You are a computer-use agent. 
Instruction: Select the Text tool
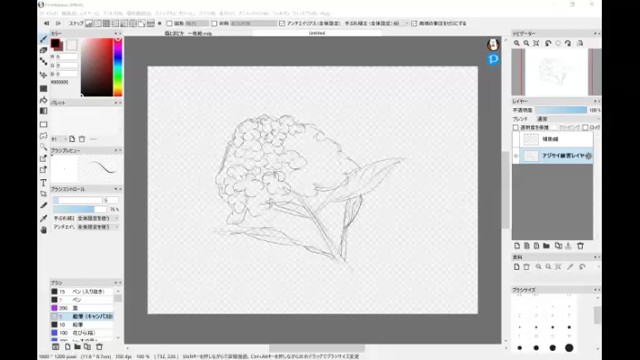[x=43, y=182]
